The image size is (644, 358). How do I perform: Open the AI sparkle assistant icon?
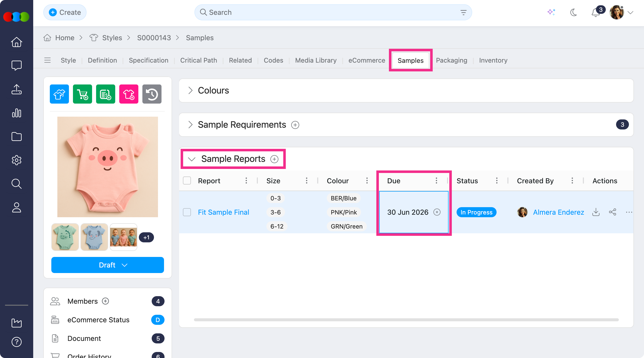[x=551, y=12]
